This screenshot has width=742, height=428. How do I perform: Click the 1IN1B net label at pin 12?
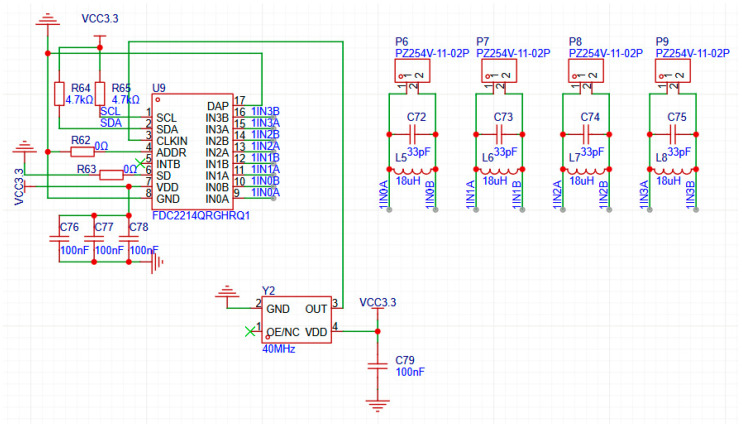pyautogui.click(x=265, y=158)
